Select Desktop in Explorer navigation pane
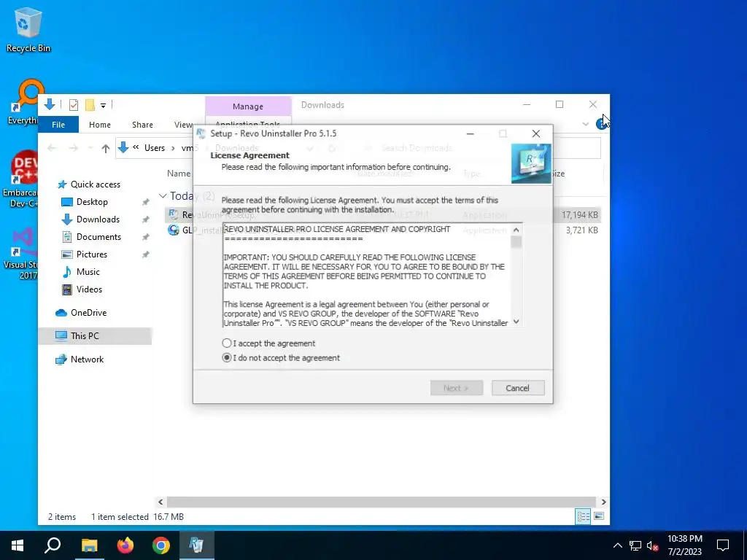This screenshot has width=747, height=560. pyautogui.click(x=92, y=202)
